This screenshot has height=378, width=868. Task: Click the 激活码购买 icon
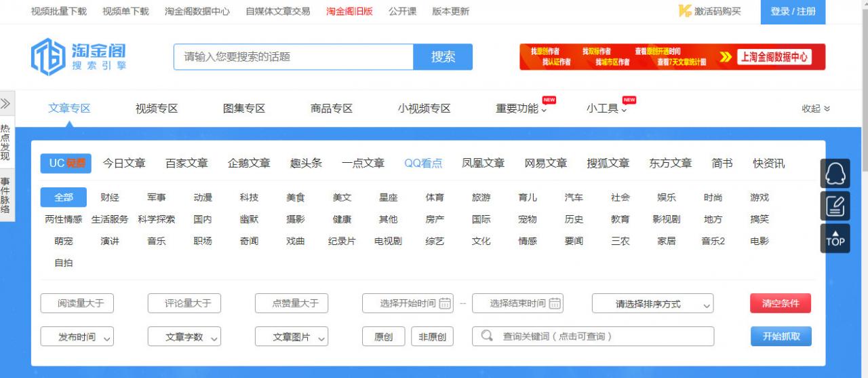click(685, 11)
